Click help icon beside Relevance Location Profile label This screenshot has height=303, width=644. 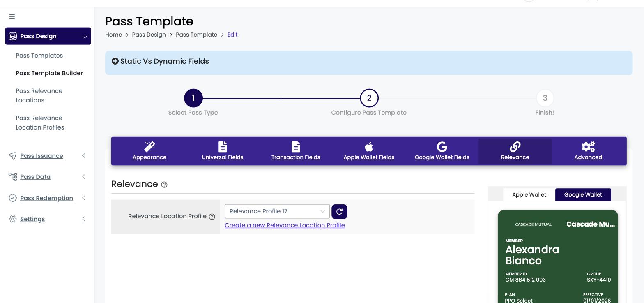point(212,217)
